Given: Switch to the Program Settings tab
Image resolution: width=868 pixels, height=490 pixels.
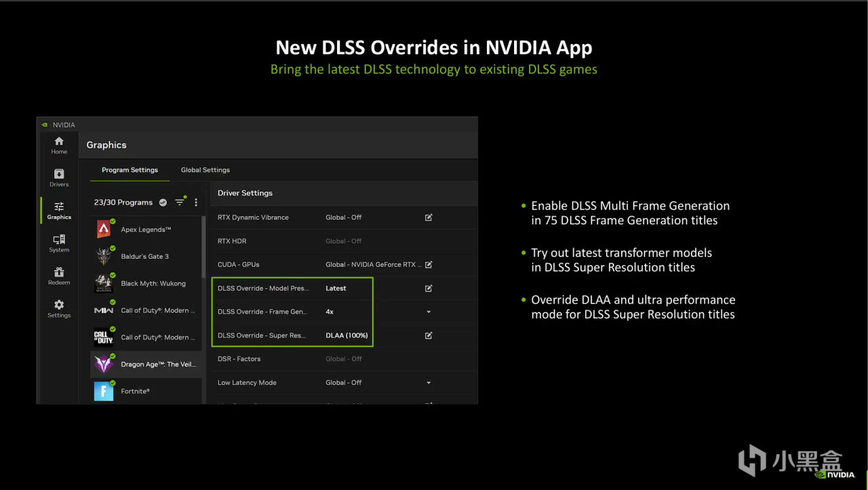Looking at the screenshot, I should pyautogui.click(x=130, y=170).
